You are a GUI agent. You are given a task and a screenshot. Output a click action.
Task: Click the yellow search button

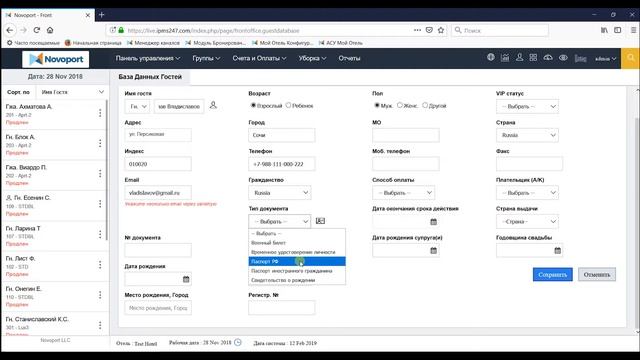click(631, 58)
